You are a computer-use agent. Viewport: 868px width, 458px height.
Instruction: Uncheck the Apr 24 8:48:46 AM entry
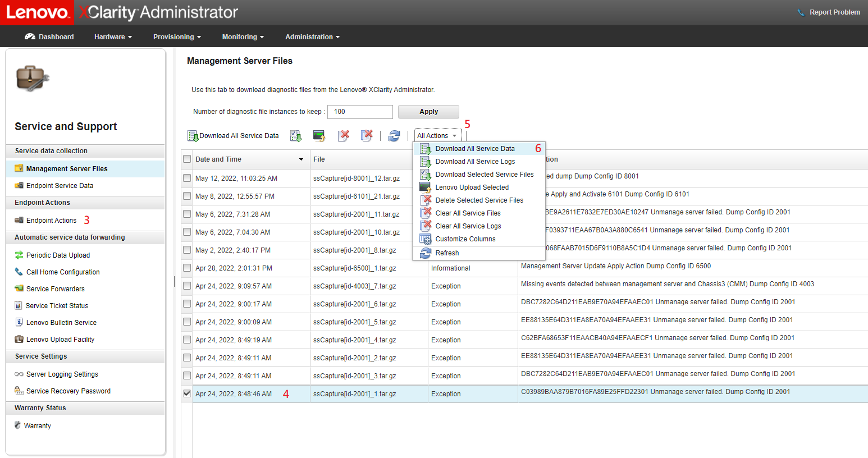(187, 393)
